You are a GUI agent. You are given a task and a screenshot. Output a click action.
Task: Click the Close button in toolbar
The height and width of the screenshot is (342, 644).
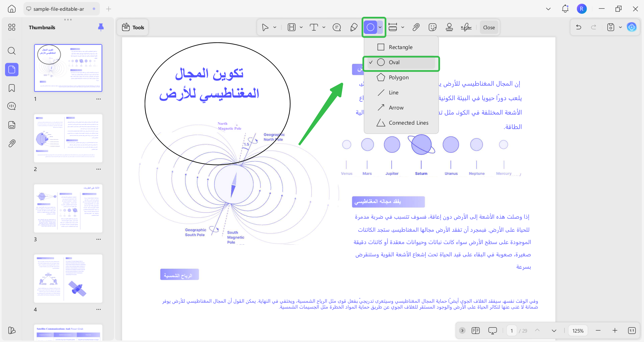coord(489,28)
